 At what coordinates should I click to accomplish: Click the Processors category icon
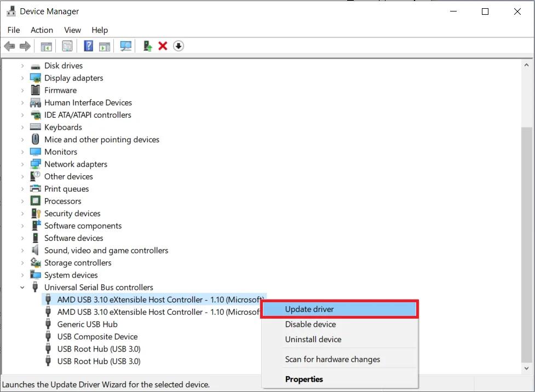click(36, 200)
